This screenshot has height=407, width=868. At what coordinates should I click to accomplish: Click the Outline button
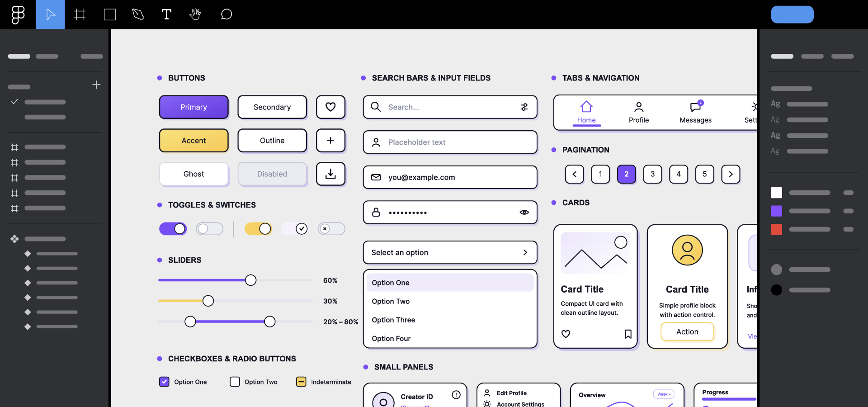[272, 141]
